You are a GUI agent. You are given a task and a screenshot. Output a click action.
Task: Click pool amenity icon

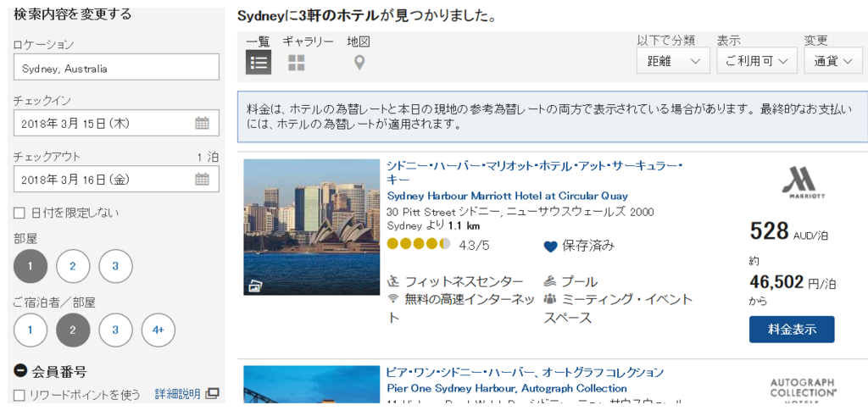(549, 281)
